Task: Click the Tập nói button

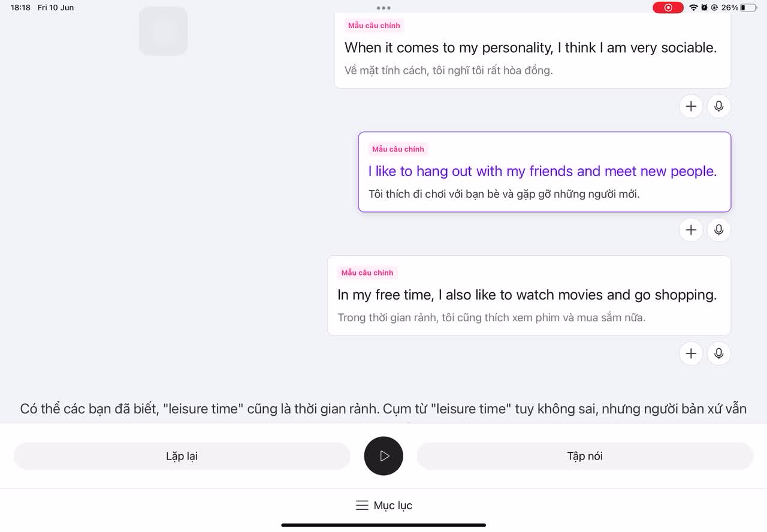Action: click(585, 456)
